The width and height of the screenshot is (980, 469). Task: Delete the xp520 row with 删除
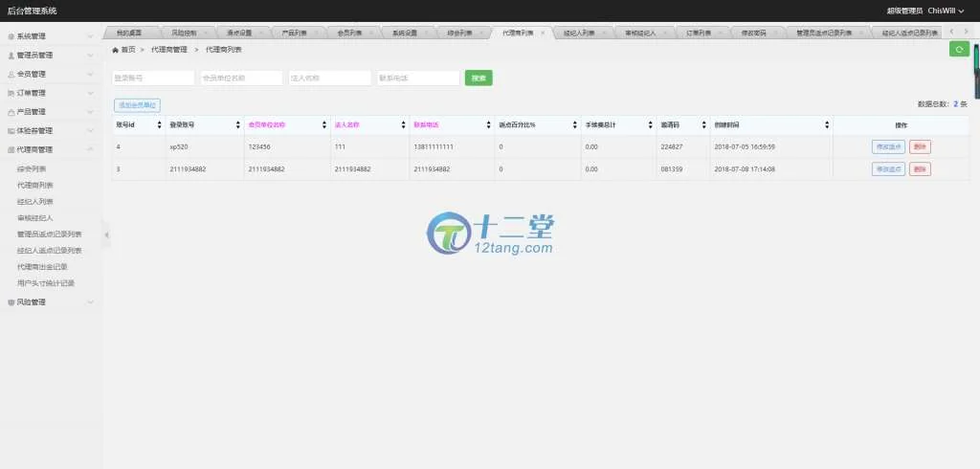coord(919,146)
